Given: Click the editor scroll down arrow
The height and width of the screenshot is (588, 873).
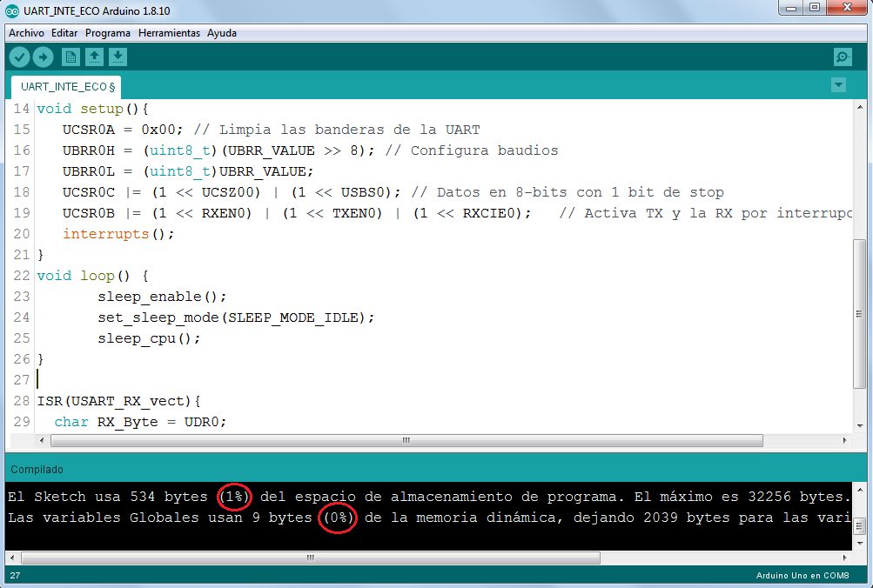Looking at the screenshot, I should tap(860, 425).
